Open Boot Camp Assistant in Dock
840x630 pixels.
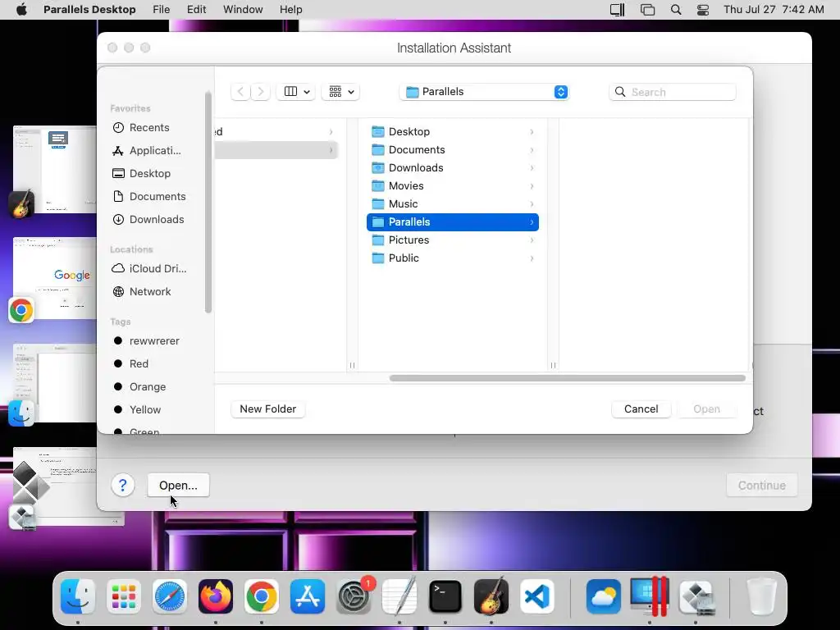coord(696,596)
